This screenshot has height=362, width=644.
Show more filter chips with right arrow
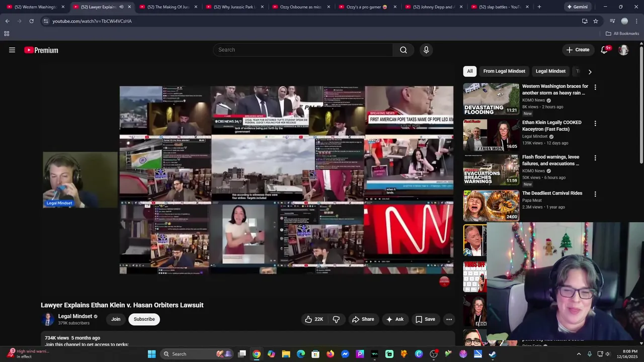click(590, 71)
